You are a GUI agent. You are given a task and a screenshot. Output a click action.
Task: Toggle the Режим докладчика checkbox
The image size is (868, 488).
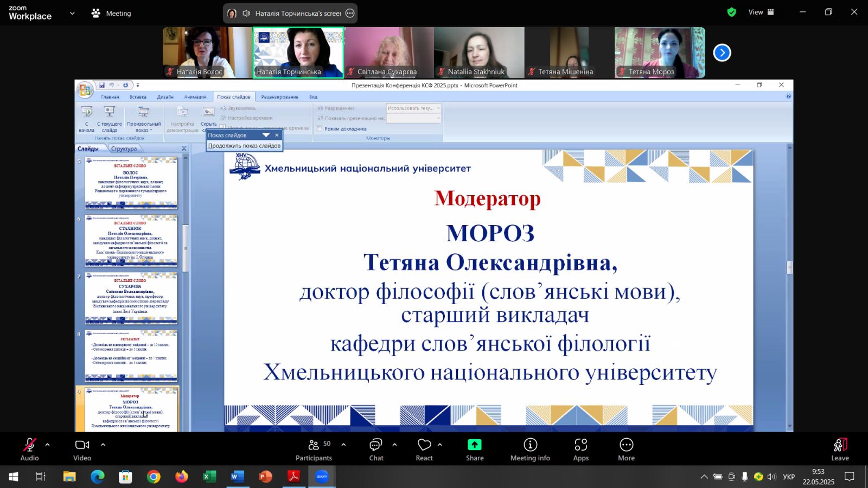320,129
